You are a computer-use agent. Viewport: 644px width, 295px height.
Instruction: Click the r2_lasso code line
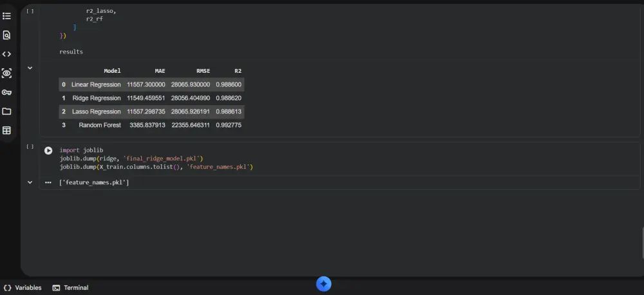pos(101,11)
